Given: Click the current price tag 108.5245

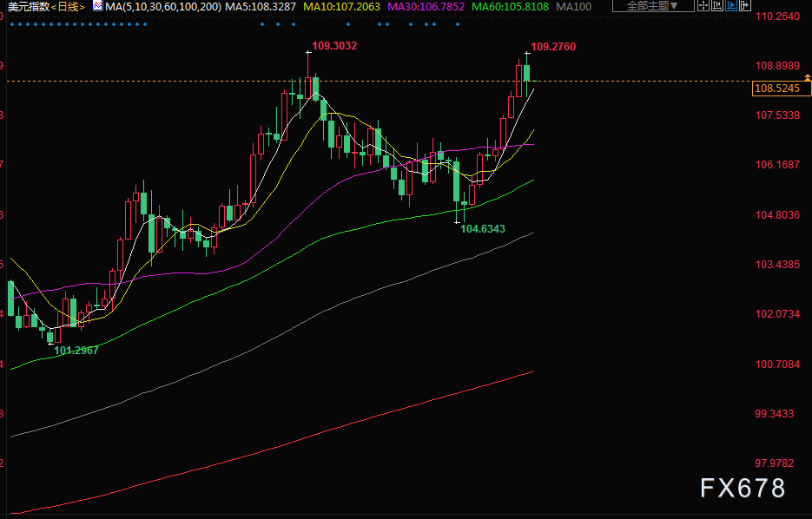Looking at the screenshot, I should pos(777,89).
